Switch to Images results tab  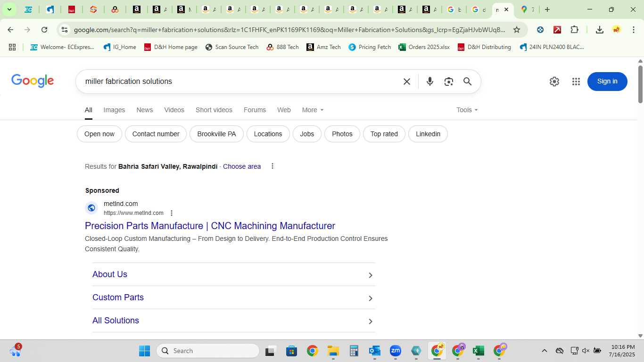tap(114, 110)
